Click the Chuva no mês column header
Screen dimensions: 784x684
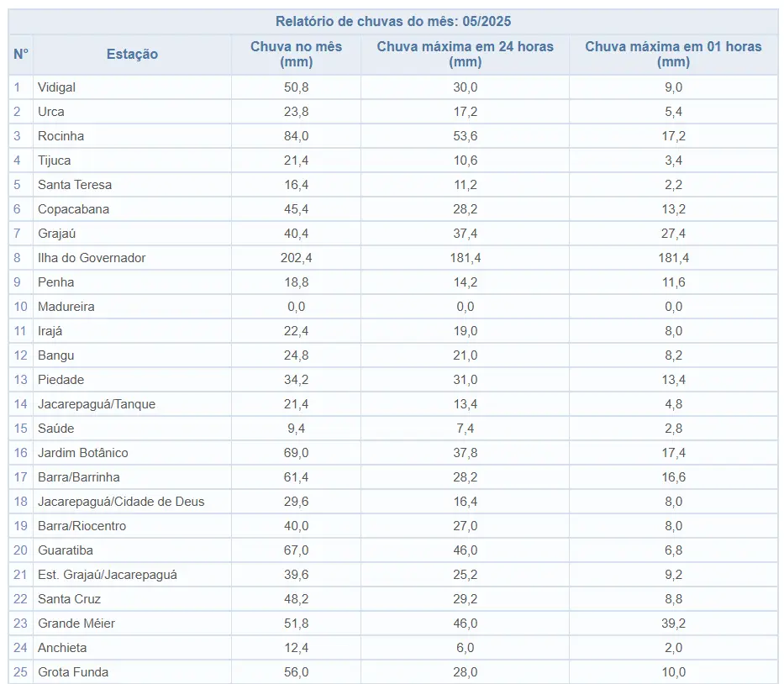[296, 54]
